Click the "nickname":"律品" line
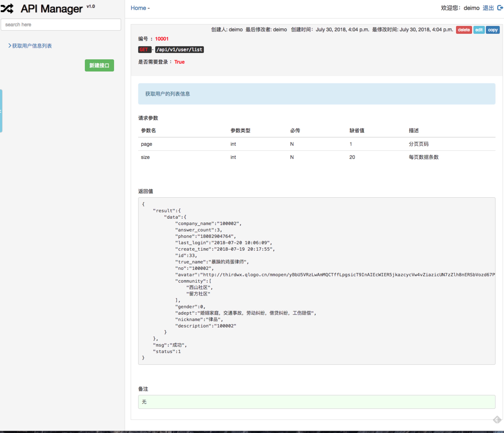The width and height of the screenshot is (504, 433). coord(199,319)
